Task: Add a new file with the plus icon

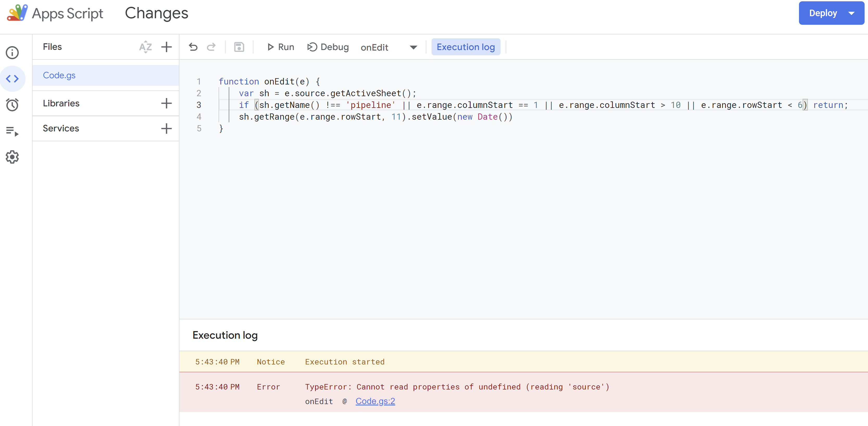Action: [166, 47]
